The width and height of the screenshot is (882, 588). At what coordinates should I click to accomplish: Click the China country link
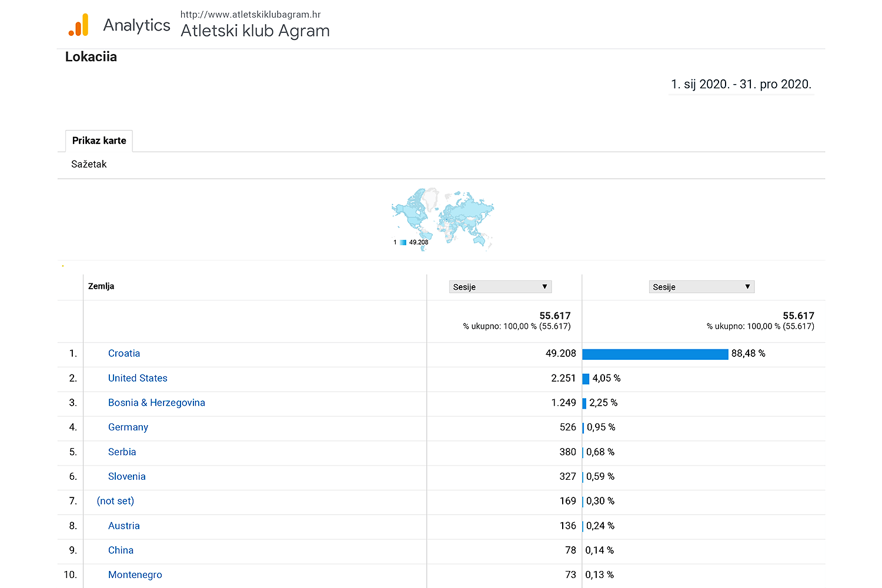[x=121, y=550]
